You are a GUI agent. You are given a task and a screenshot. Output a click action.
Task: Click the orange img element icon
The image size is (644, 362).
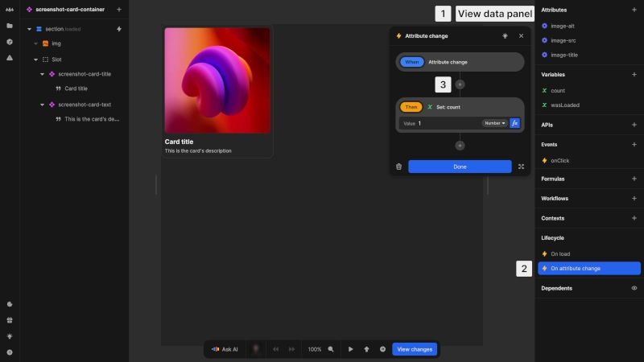[46, 43]
